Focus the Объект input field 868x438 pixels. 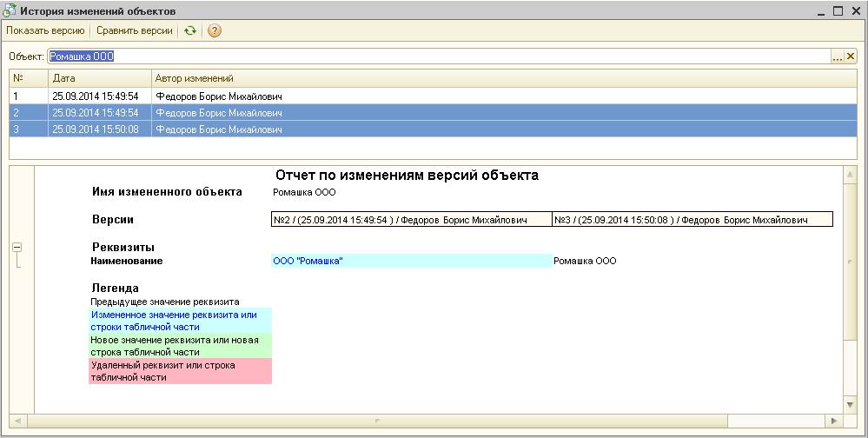coord(439,56)
